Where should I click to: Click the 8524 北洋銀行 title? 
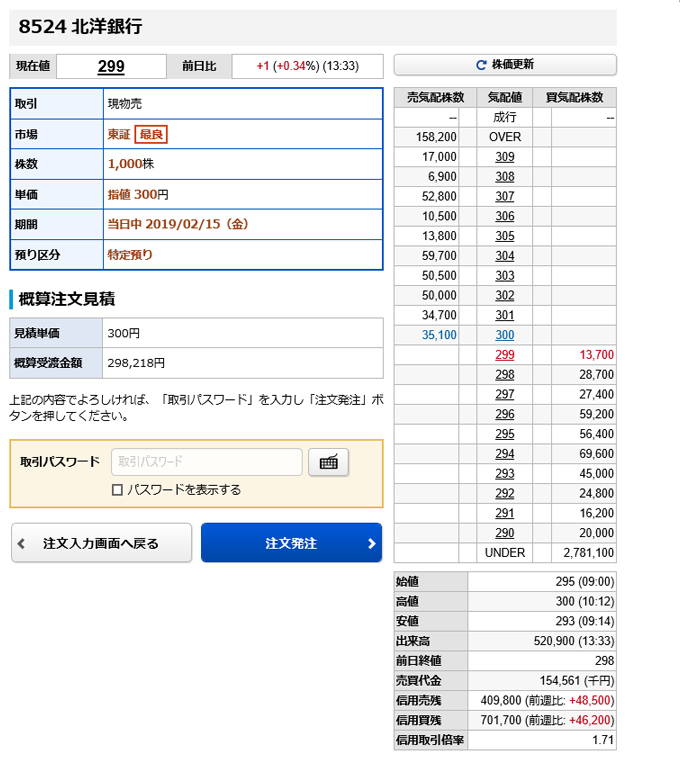coord(80,27)
